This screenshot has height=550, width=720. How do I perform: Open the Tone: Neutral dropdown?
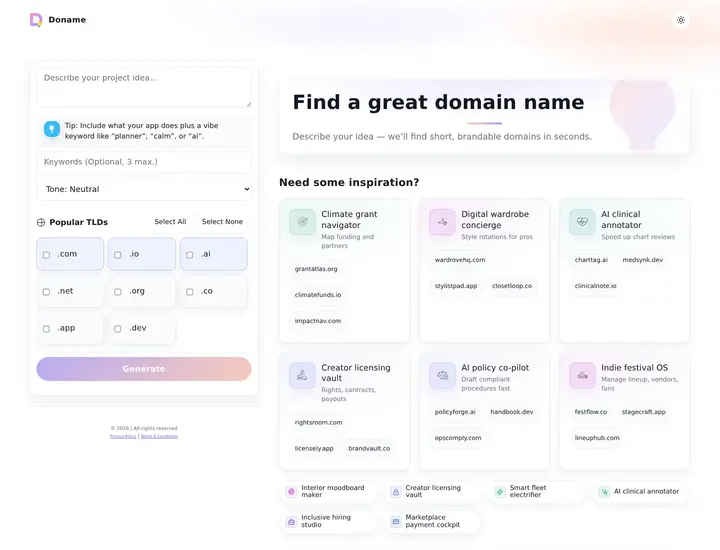point(144,189)
